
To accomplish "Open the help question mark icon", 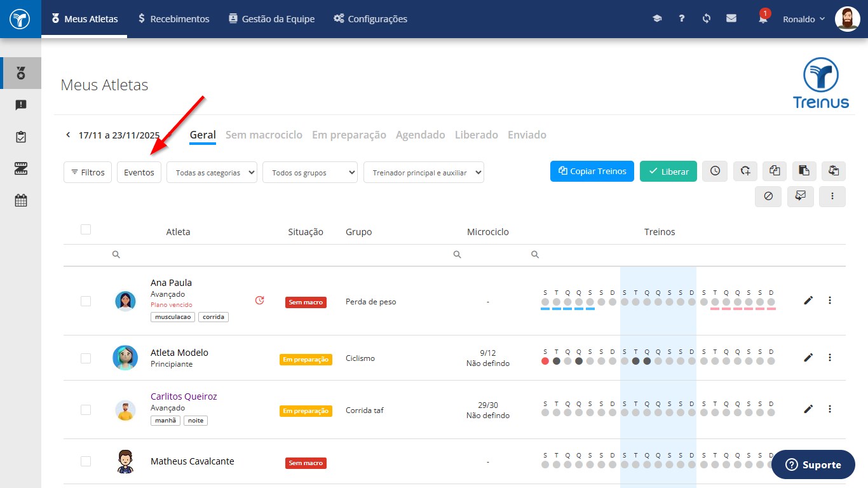I will (682, 19).
